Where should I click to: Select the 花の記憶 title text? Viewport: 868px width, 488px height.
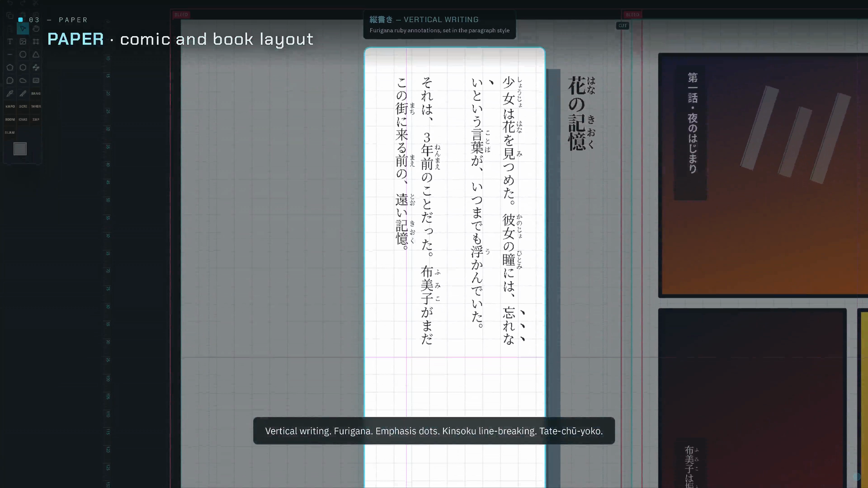tap(582, 113)
